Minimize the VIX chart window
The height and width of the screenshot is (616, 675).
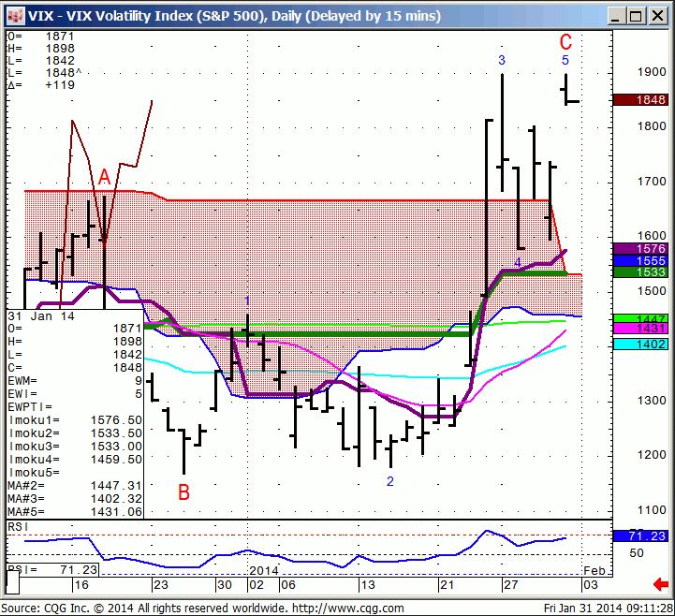[616, 16]
